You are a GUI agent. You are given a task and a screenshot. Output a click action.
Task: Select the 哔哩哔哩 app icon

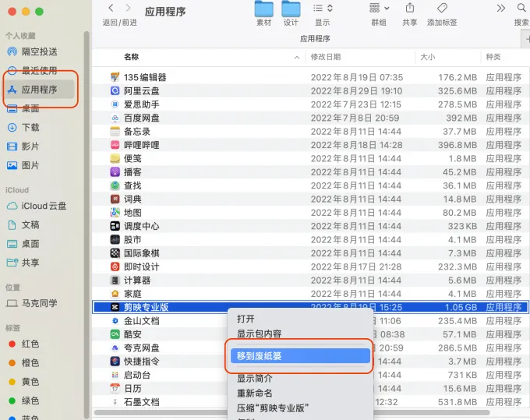coord(115,145)
